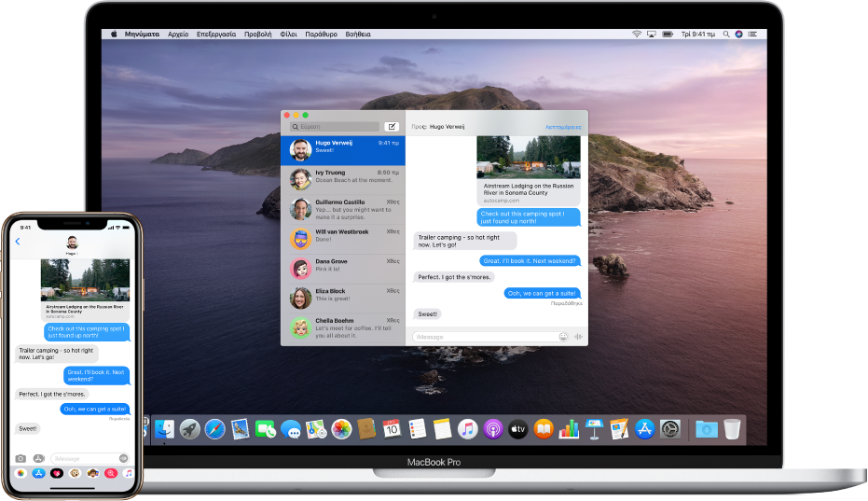
Task: Click the audio recording waveform icon
Action: pyautogui.click(x=578, y=337)
